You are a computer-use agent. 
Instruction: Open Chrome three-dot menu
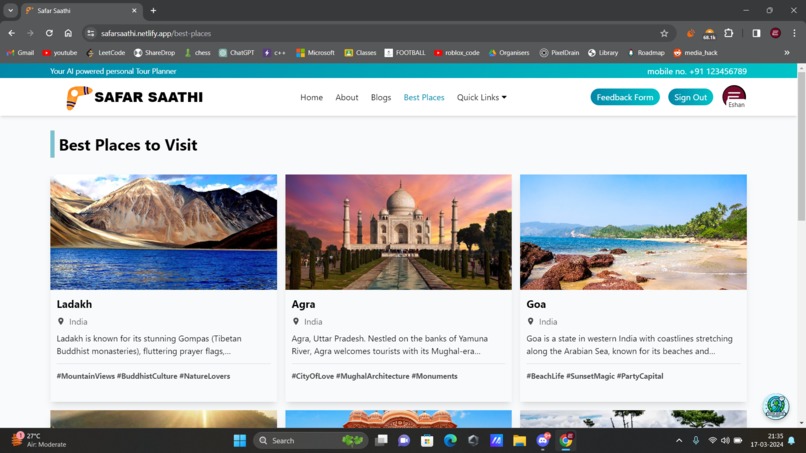(794, 33)
